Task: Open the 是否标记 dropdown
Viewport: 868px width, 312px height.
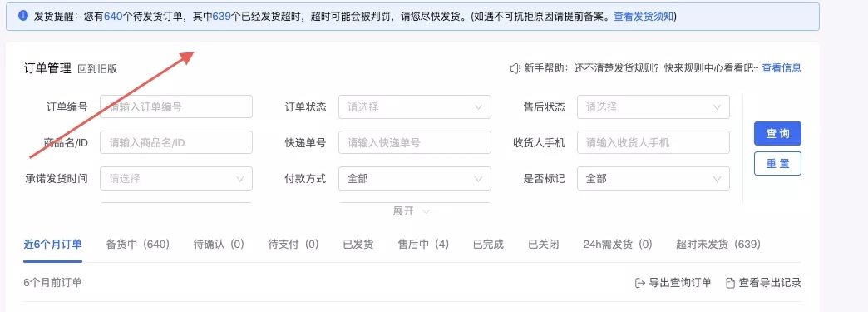Action: click(x=653, y=178)
